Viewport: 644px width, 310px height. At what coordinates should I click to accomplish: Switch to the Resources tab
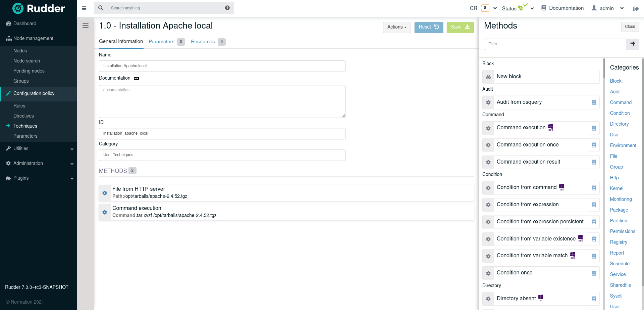pos(203,42)
